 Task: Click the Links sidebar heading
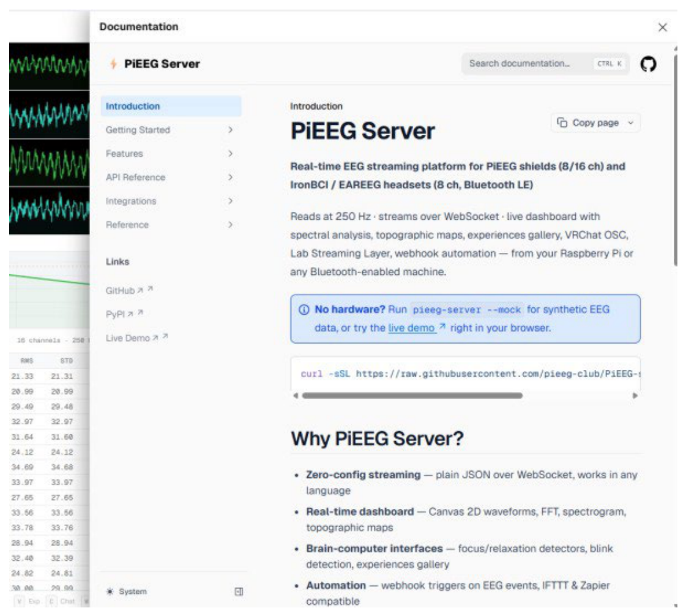click(x=117, y=261)
